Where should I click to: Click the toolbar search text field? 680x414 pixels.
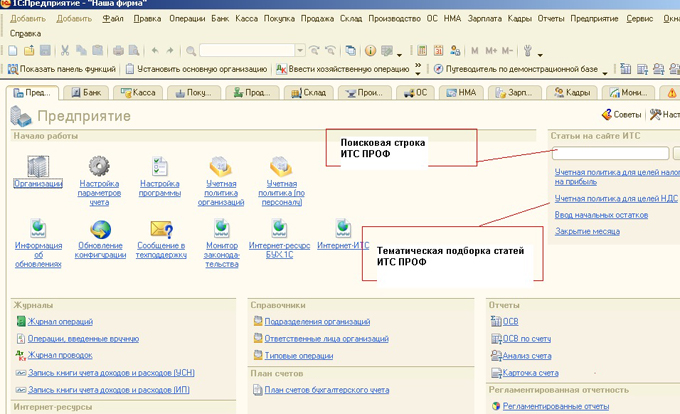click(247, 50)
